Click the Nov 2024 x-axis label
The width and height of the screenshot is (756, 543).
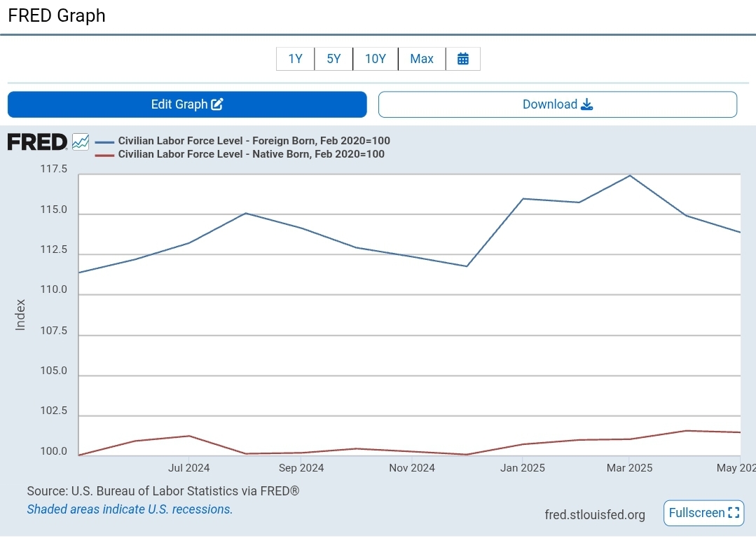(412, 468)
